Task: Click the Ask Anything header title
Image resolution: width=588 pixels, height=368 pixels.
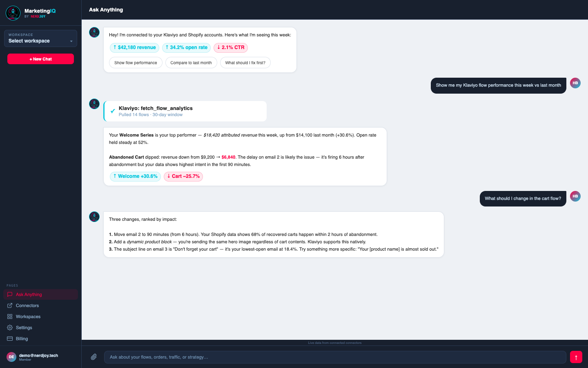Action: [x=106, y=10]
